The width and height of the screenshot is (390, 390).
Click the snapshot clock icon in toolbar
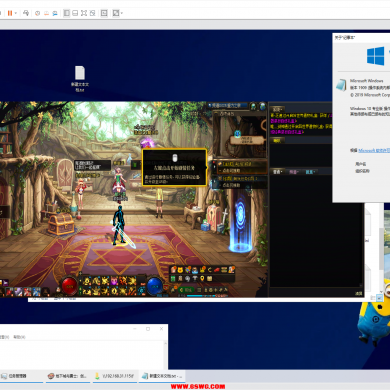[x=38, y=13]
